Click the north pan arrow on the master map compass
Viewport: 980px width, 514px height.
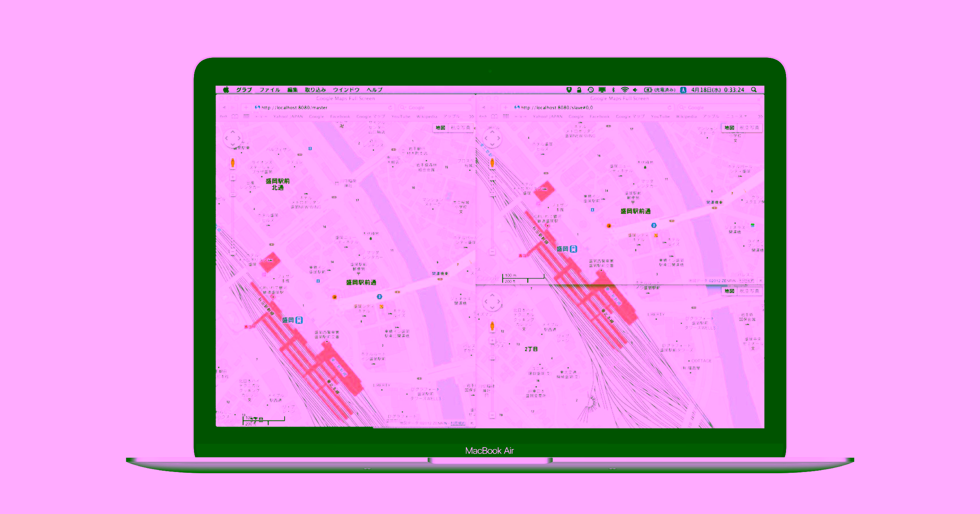pos(233,132)
